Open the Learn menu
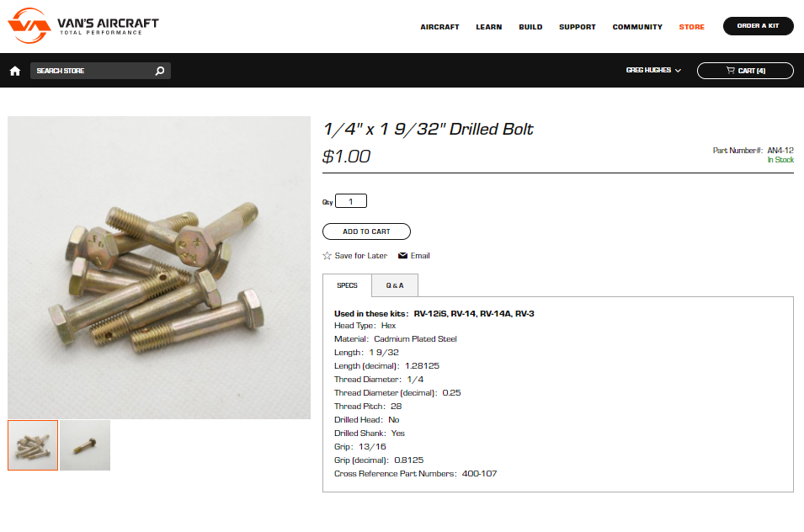Screen dimensions: 804x532 [x=488, y=27]
